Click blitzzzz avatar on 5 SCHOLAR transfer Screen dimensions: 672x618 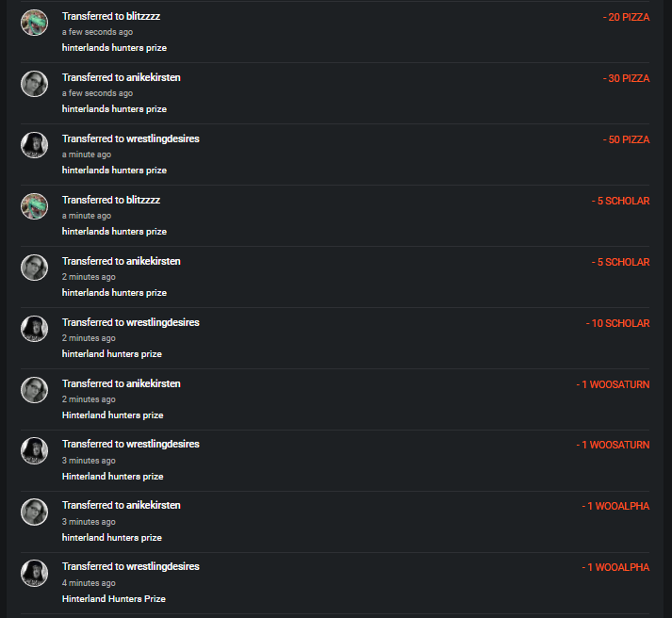pyautogui.click(x=34, y=206)
